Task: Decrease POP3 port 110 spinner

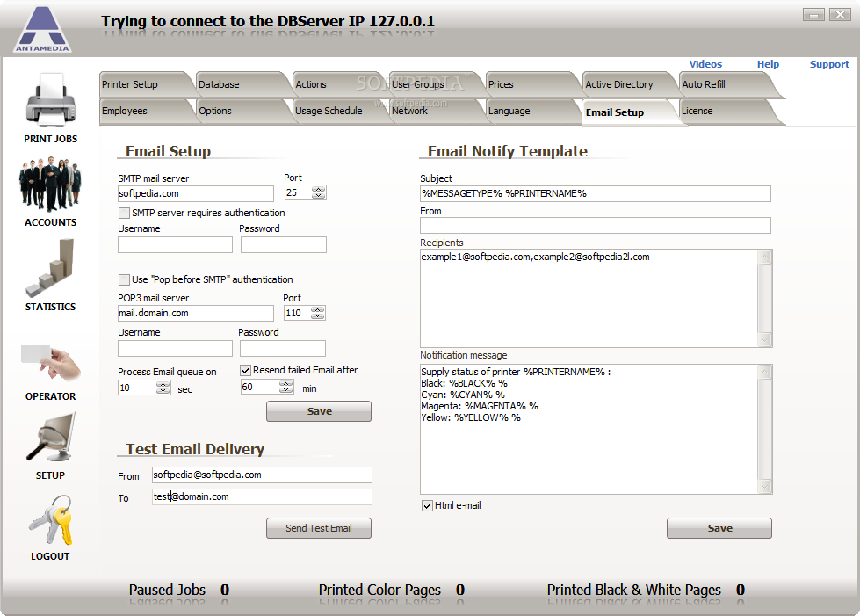Action: tap(318, 316)
